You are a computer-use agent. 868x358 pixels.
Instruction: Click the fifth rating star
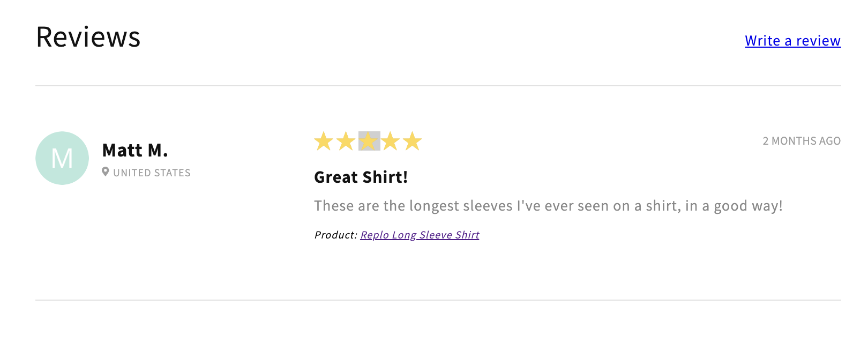pyautogui.click(x=413, y=141)
